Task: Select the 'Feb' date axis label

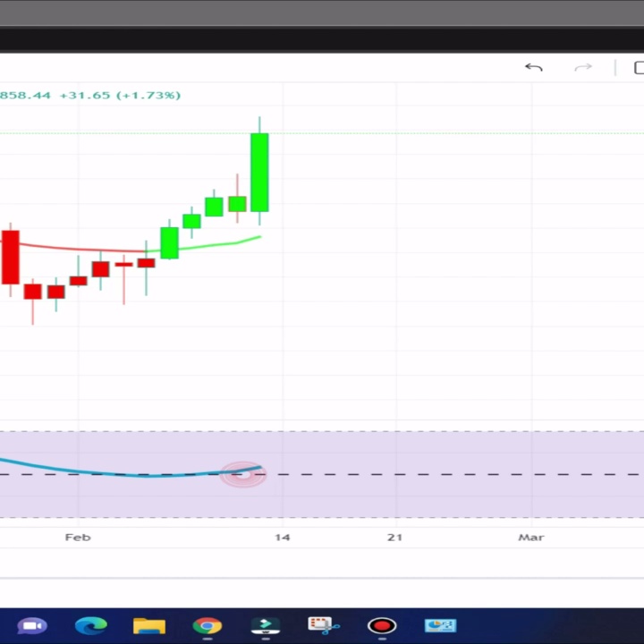Action: pos(78,538)
